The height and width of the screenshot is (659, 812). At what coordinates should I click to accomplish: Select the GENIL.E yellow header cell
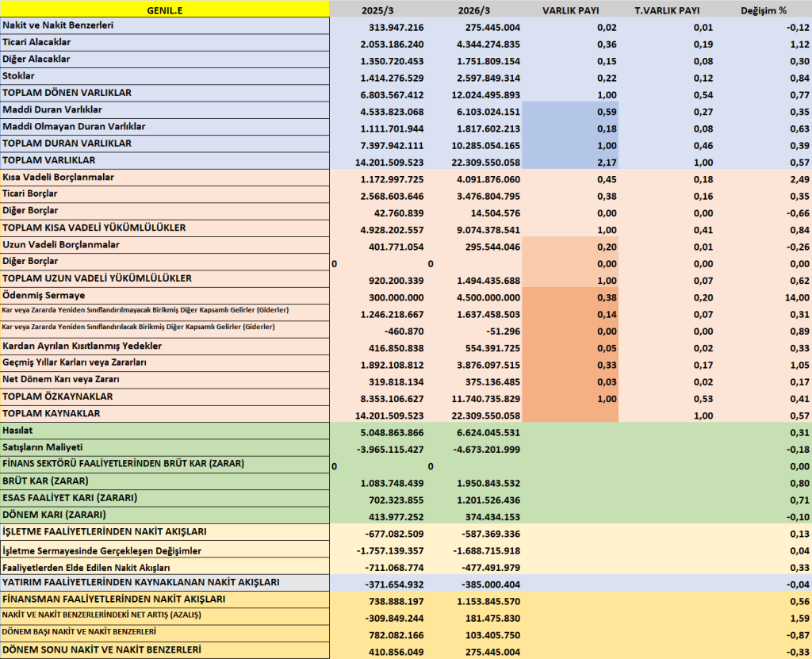coord(165,10)
